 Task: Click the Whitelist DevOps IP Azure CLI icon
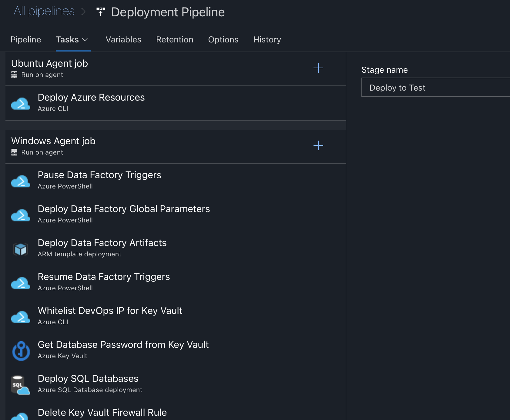[x=21, y=317]
